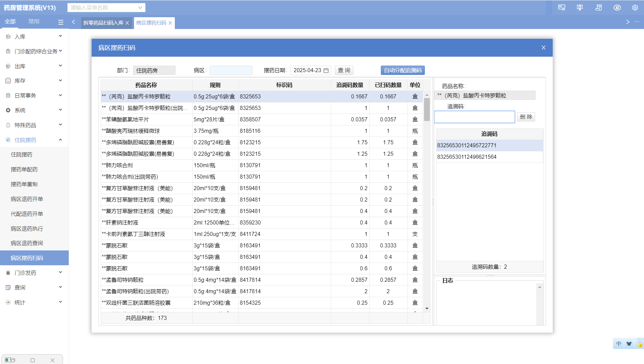Open the SI preview monitor icon in header
Screen dimensions: 644x364
click(561, 7)
